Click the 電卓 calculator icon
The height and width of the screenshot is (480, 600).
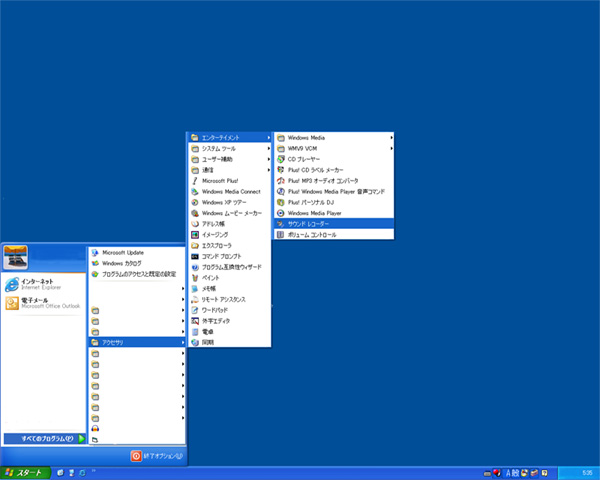[195, 331]
